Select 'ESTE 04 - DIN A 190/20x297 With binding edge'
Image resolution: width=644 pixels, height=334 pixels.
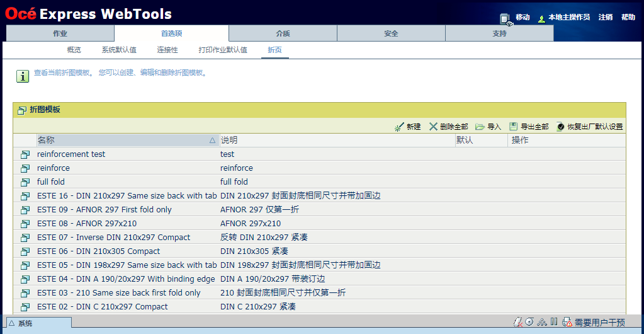(x=126, y=279)
